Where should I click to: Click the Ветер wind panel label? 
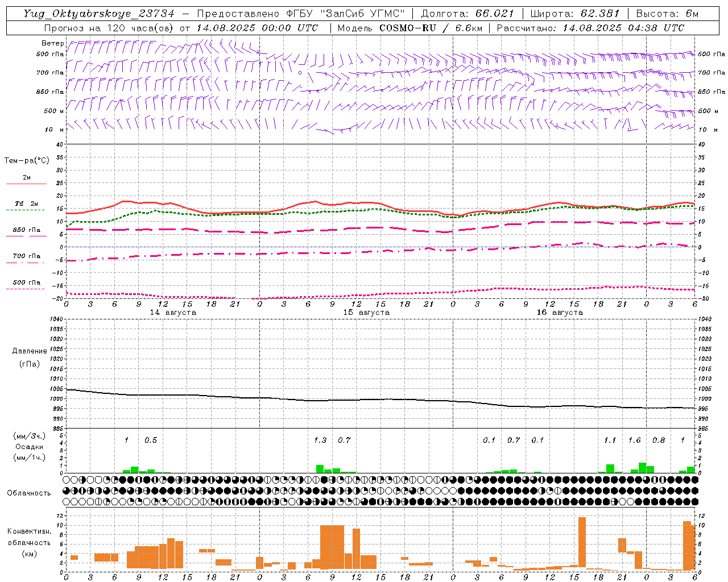click(52, 43)
